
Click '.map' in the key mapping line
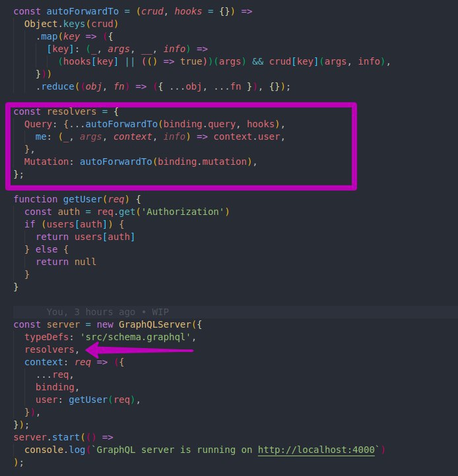click(46, 36)
